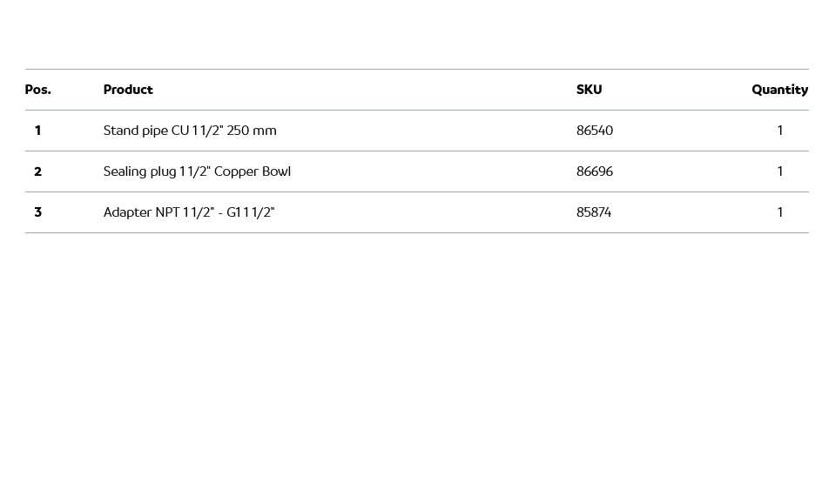Click the quantity value for Adapter NPT
822x504 pixels.
click(x=779, y=212)
